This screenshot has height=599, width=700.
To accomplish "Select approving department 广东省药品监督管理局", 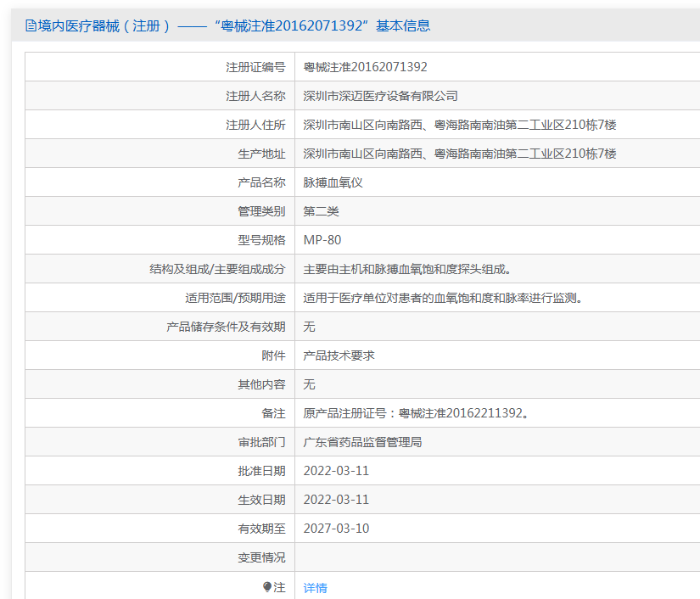I will [362, 442].
